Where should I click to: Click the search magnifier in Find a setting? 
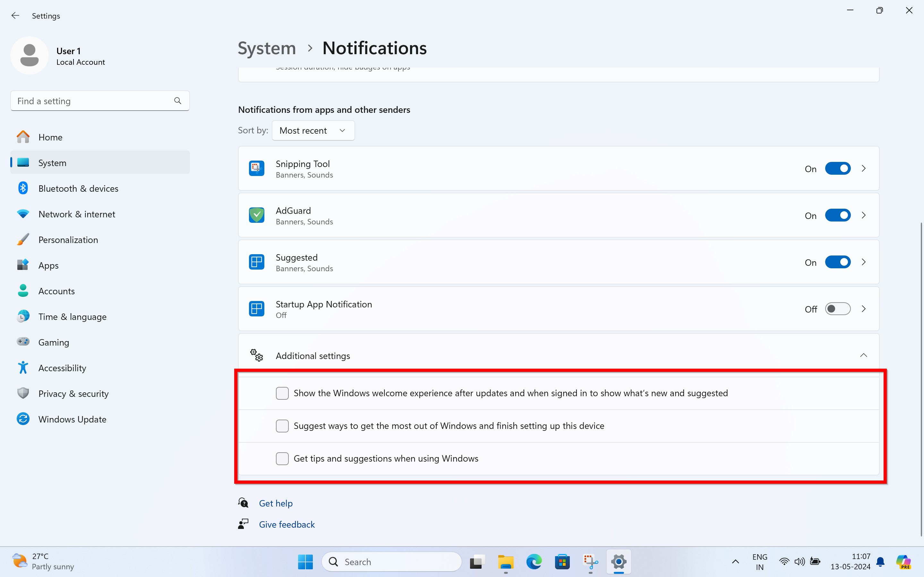pos(177,101)
